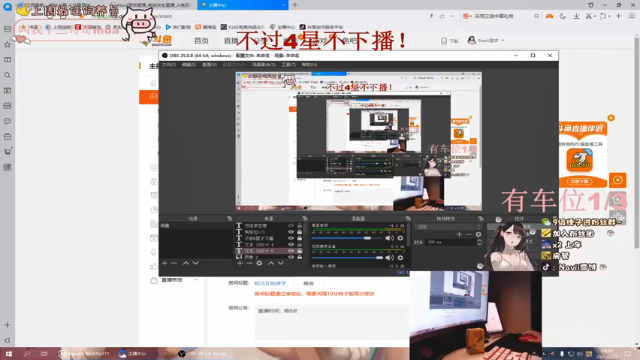
Task: Click the transition duration stepper arrows
Action: tap(479, 242)
